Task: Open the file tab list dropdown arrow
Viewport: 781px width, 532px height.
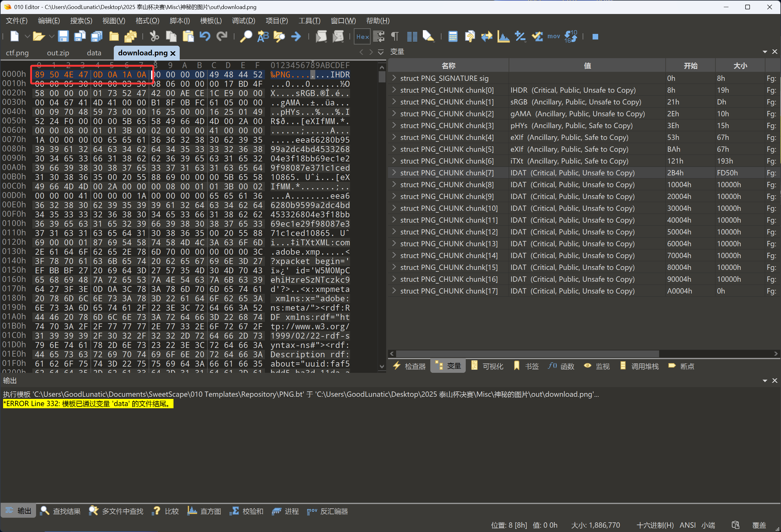Action: click(381, 52)
